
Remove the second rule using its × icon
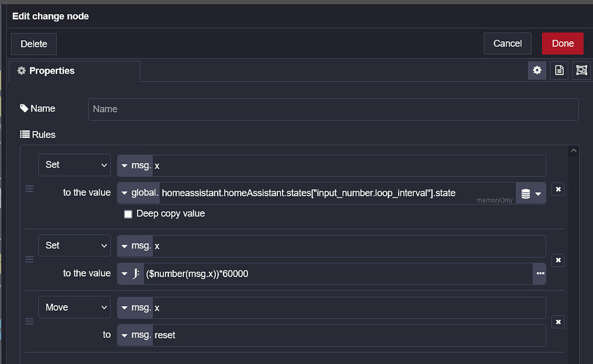(557, 260)
